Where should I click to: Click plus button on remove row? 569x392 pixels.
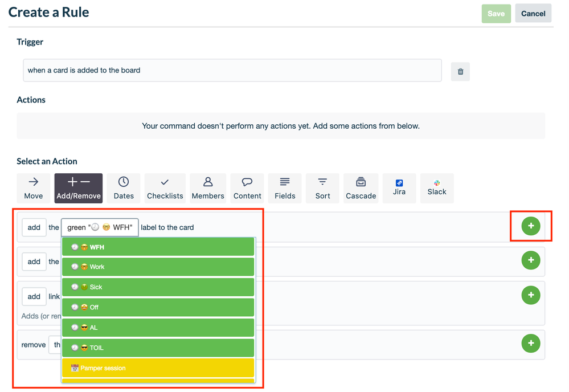[x=531, y=343]
